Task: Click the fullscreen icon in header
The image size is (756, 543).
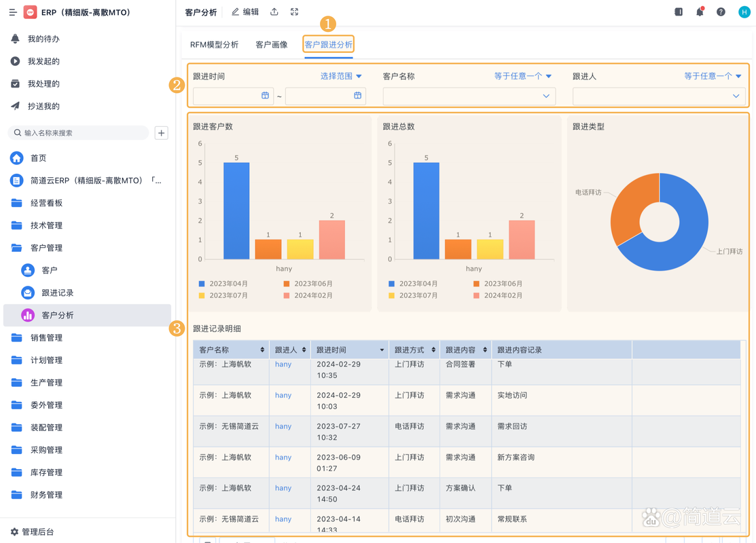Action: click(x=295, y=12)
